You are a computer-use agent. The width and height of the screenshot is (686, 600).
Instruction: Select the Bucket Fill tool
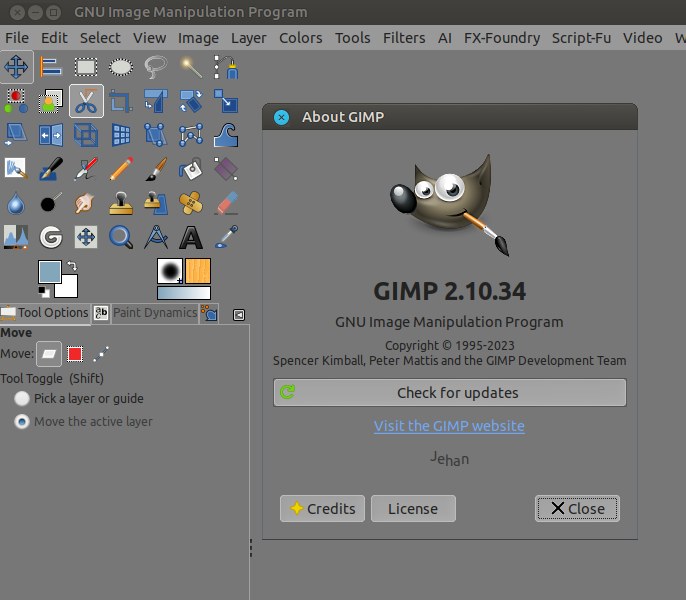191,169
